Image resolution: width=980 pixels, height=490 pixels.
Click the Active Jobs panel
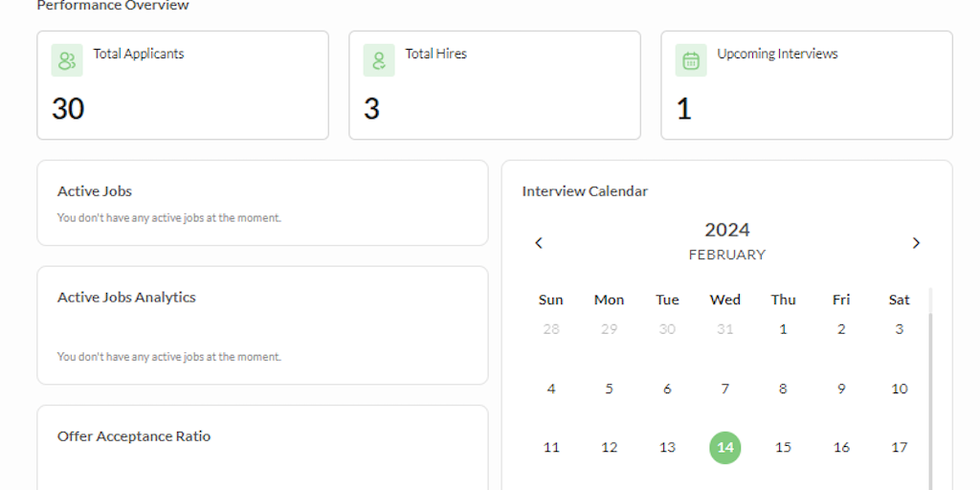[x=262, y=203]
